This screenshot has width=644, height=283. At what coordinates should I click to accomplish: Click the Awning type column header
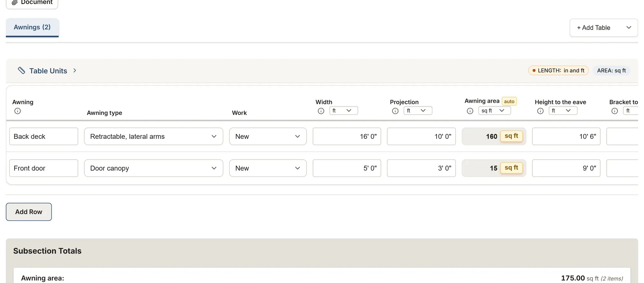click(104, 113)
